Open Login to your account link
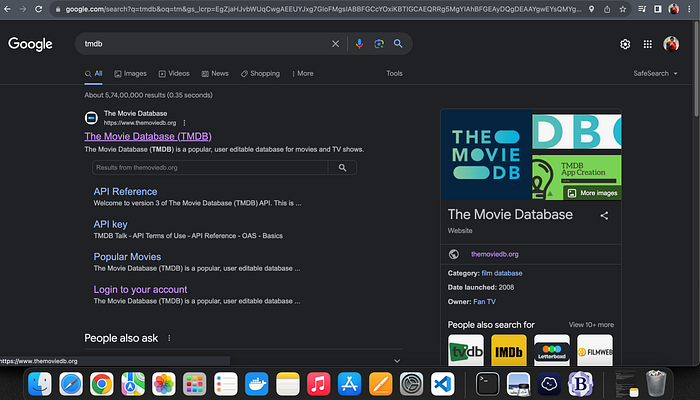 [x=140, y=289]
